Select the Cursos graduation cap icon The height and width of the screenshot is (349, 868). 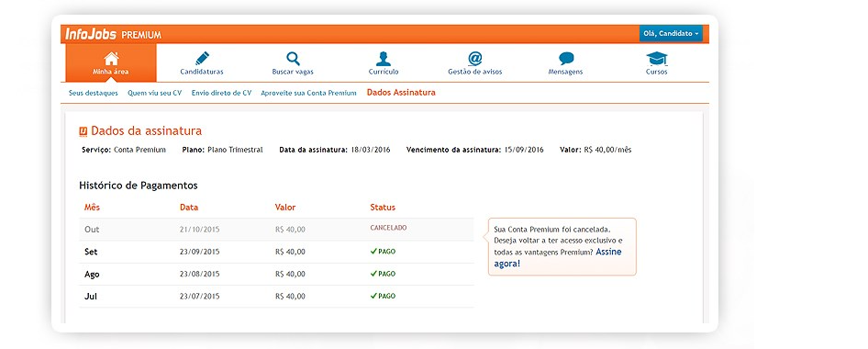[x=657, y=59]
